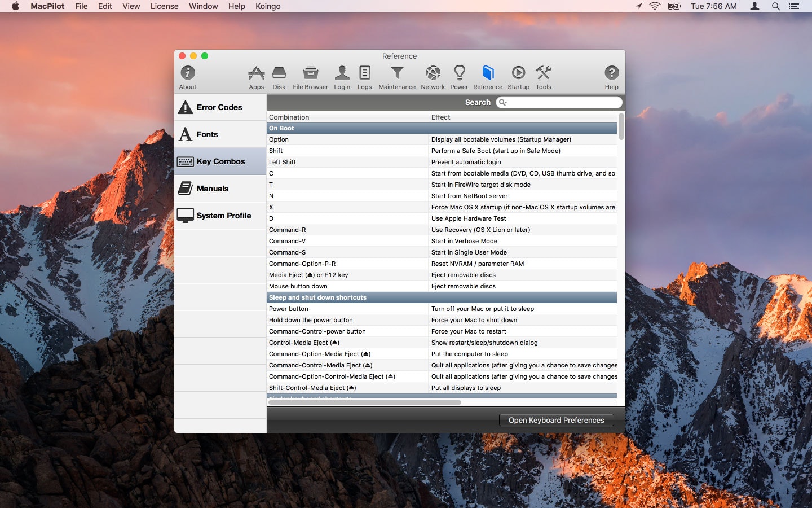The width and height of the screenshot is (812, 508).
Task: Select the Network toolbar icon
Action: 433,77
